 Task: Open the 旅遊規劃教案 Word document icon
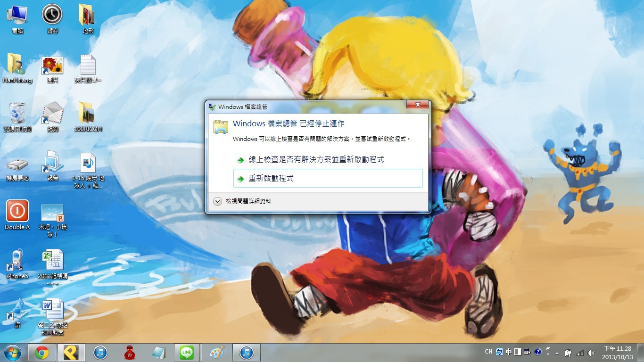[52, 317]
